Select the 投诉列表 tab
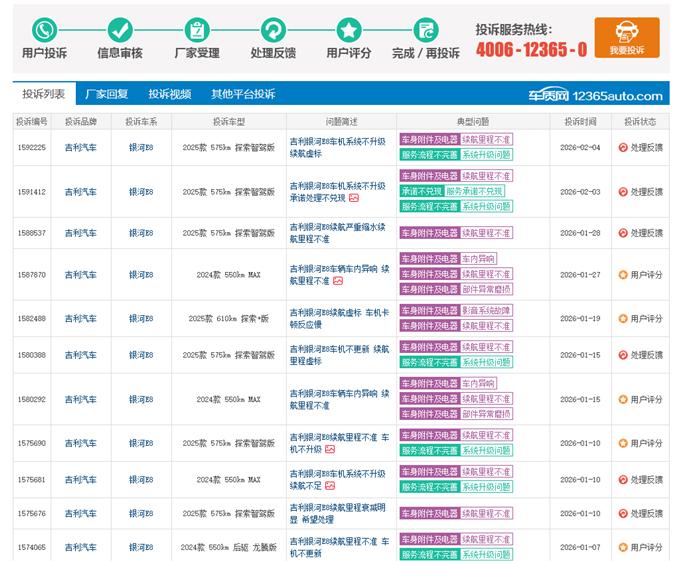The height and width of the screenshot is (561, 700). point(43,95)
